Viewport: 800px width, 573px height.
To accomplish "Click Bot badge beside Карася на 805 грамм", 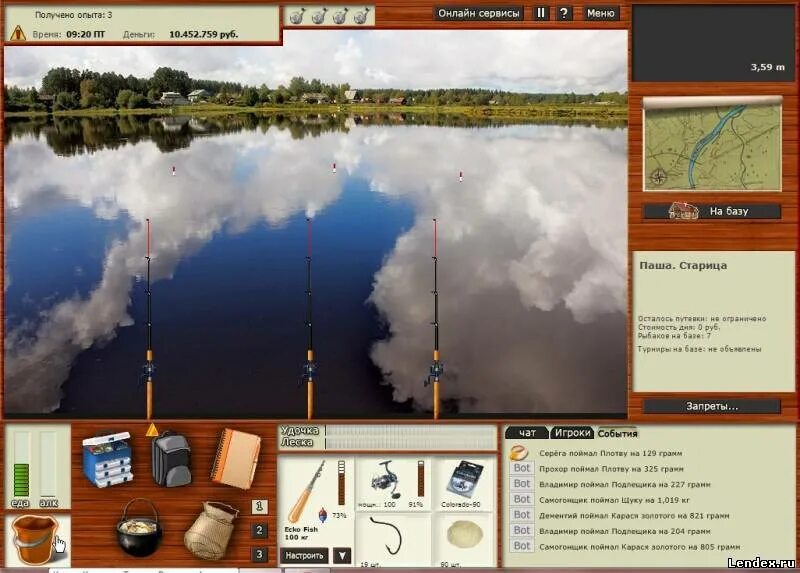I will coord(521,546).
